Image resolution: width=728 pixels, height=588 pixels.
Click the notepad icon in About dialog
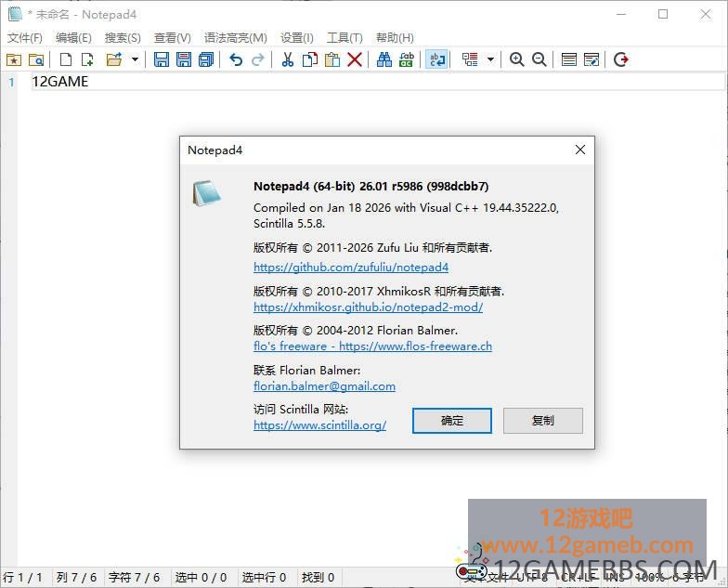pos(206,193)
